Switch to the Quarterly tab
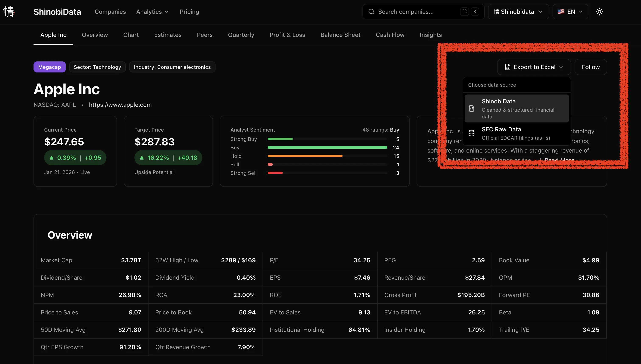 [x=241, y=35]
